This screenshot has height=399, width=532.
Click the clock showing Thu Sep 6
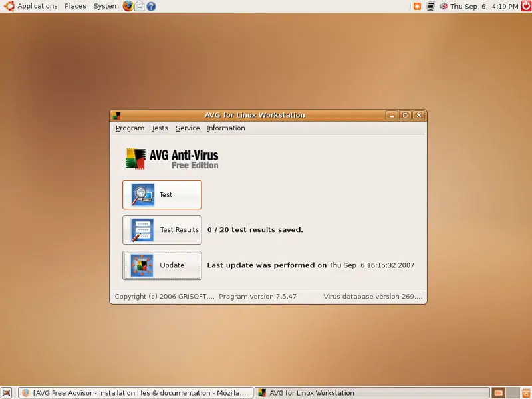click(x=475, y=6)
